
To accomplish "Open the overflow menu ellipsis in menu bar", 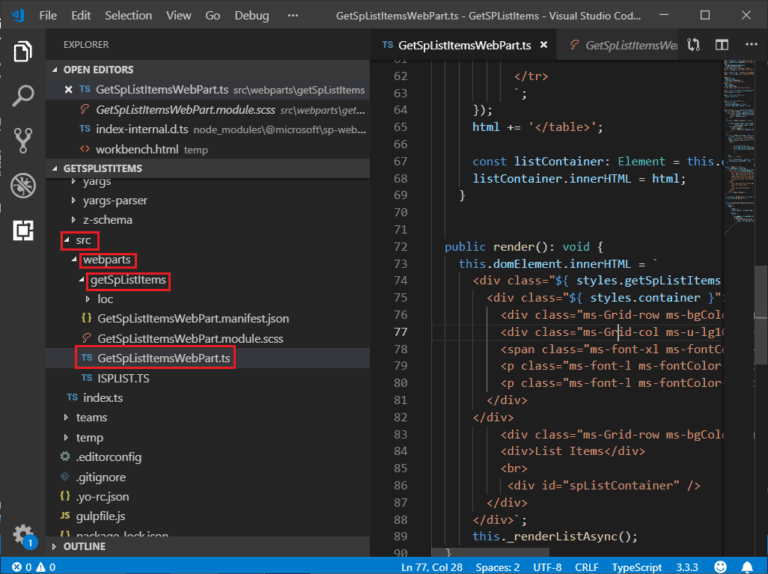I will pyautogui.click(x=293, y=15).
